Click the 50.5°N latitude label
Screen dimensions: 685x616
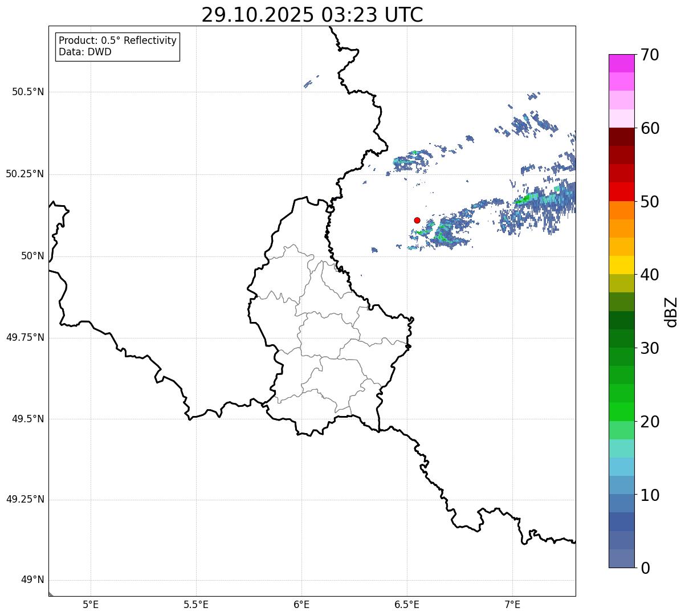coord(28,92)
